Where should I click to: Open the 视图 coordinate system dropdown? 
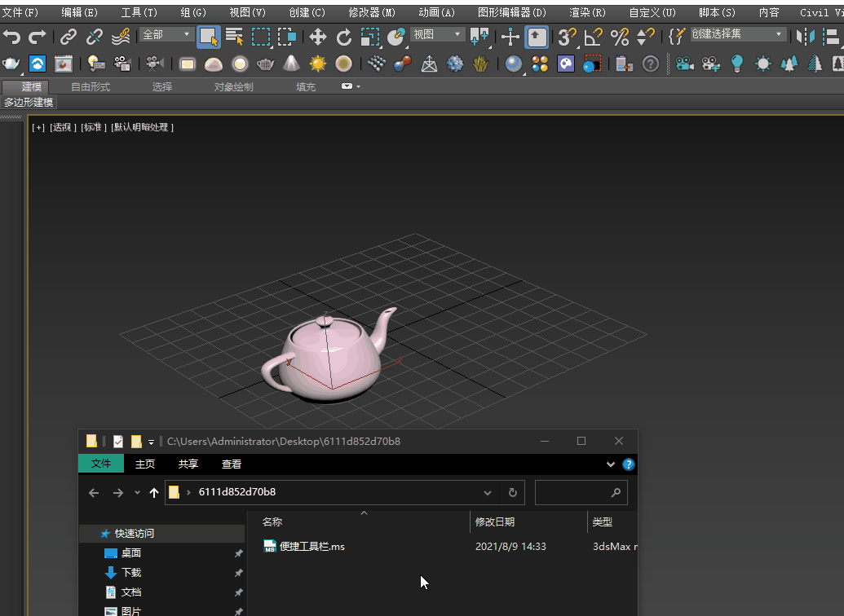pos(436,35)
